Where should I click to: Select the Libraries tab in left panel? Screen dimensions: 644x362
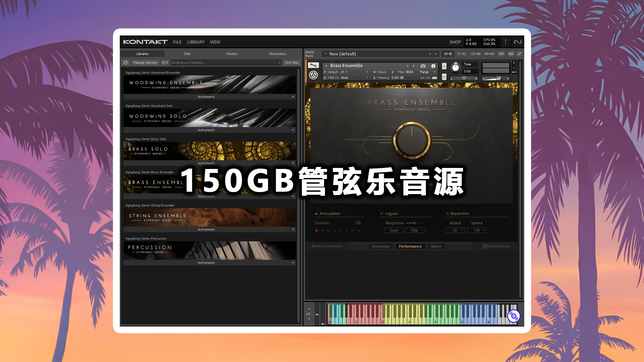[x=143, y=54]
